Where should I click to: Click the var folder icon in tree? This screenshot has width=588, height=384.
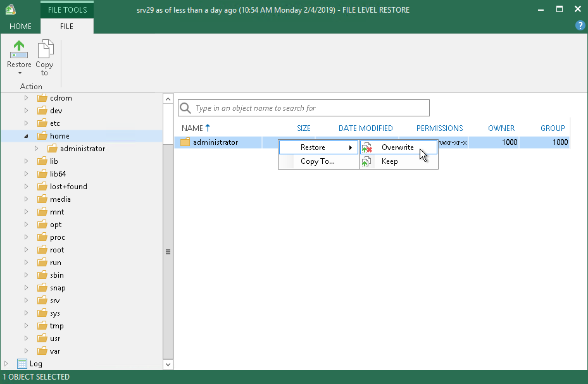[42, 351]
